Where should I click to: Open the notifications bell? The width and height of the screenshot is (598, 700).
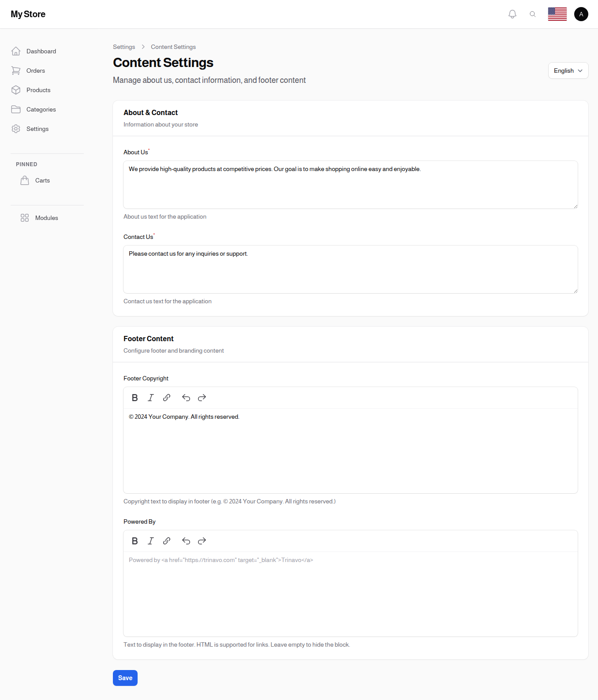pos(512,14)
